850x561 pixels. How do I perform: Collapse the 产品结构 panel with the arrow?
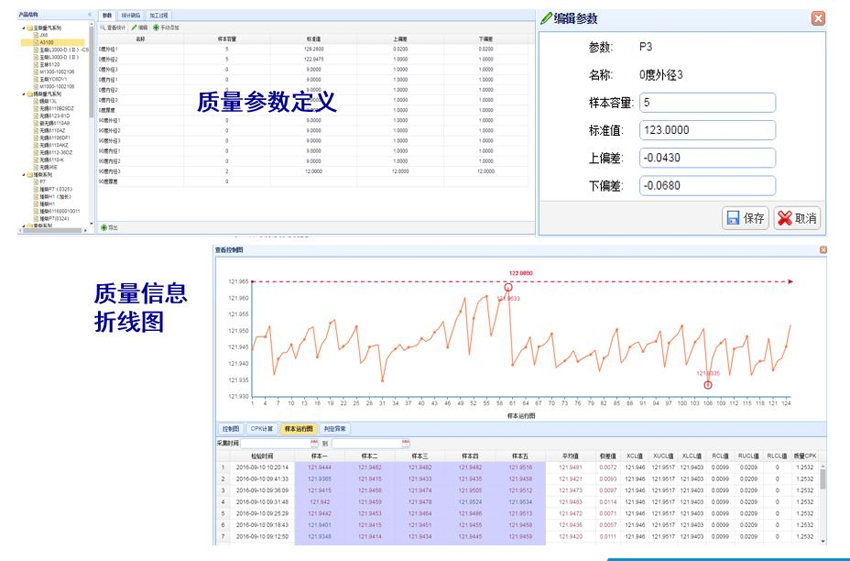point(90,15)
